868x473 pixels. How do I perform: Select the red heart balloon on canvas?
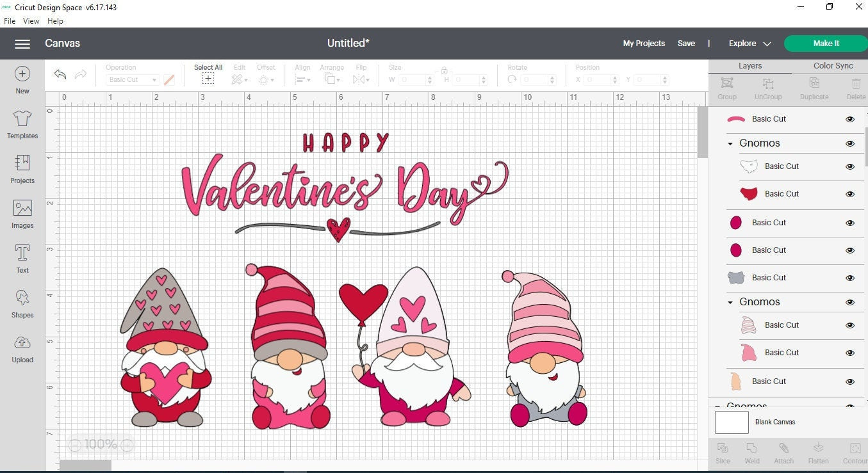[x=363, y=304]
